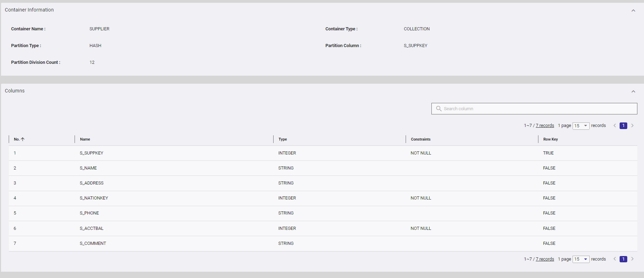Go to previous page using bottom arrow

pos(615,259)
